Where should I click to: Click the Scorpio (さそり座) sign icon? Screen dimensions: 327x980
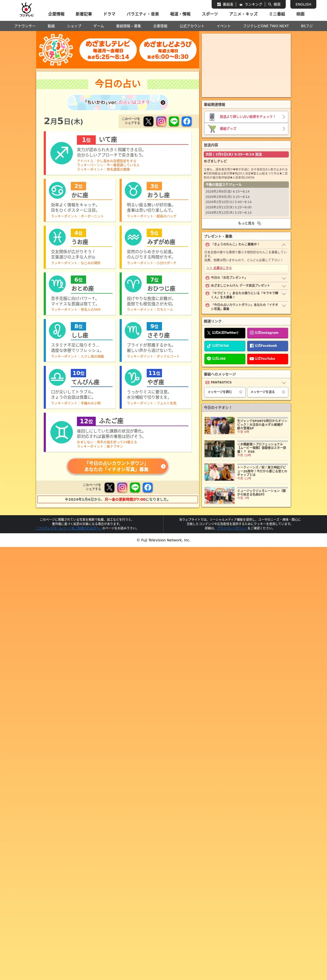tap(133, 330)
